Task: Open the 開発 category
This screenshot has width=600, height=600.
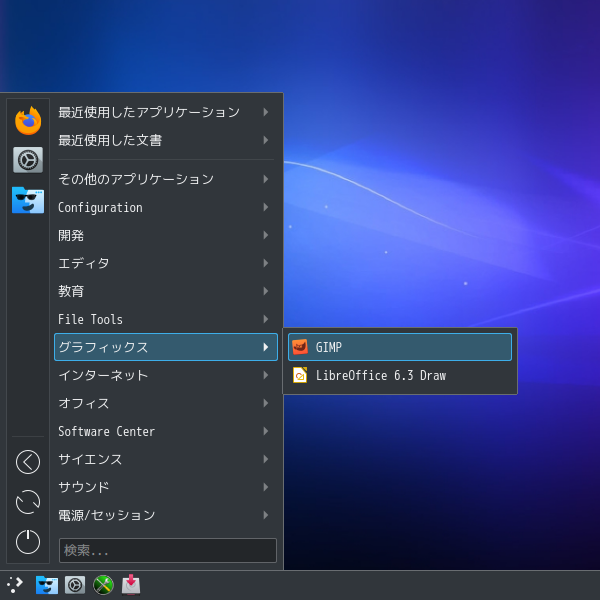Action: 166,235
